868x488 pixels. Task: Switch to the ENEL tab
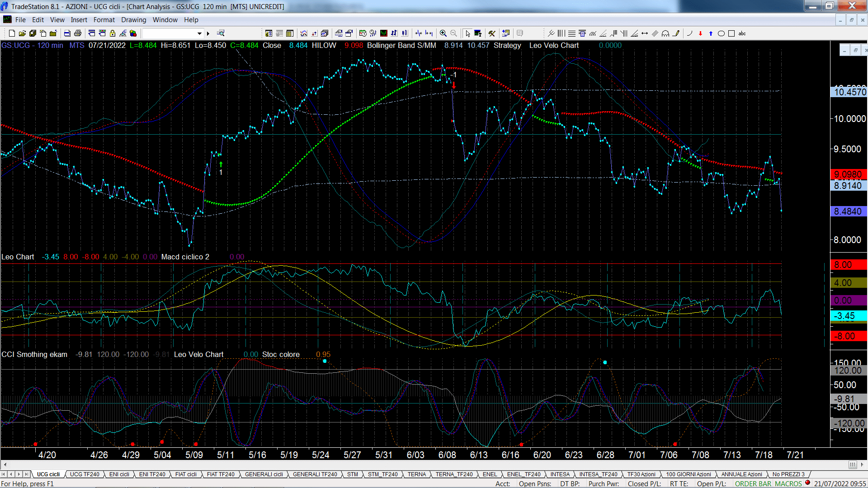tap(490, 474)
